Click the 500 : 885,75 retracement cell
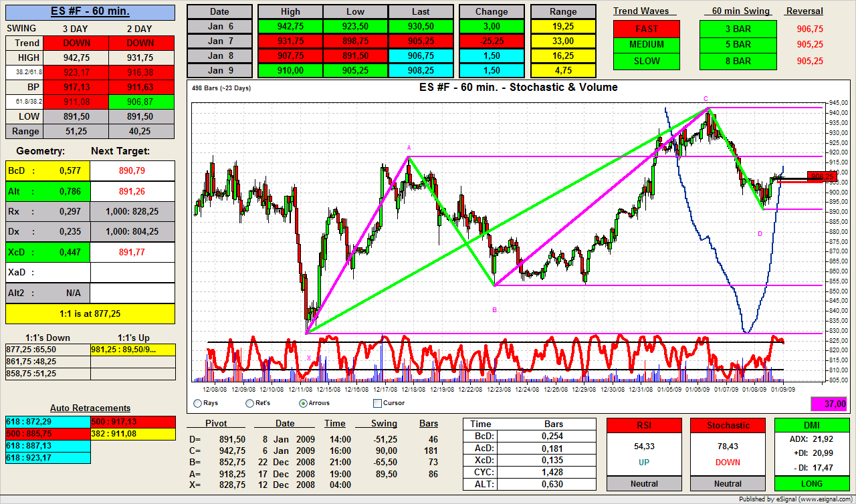 47,434
